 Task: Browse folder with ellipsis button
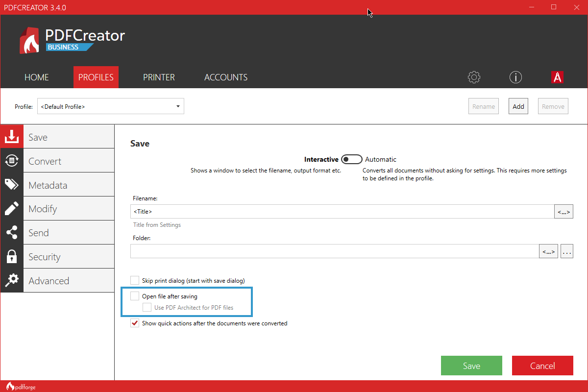coord(567,251)
